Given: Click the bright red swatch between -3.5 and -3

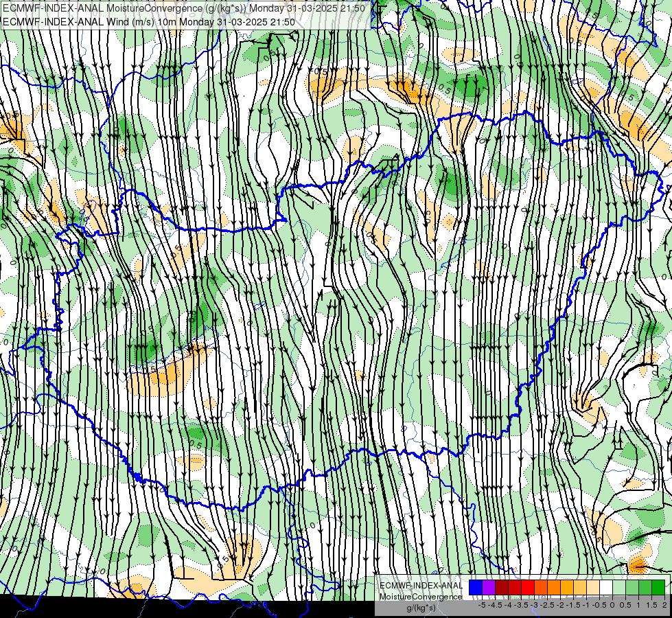Looking at the screenshot, I should tap(528, 588).
